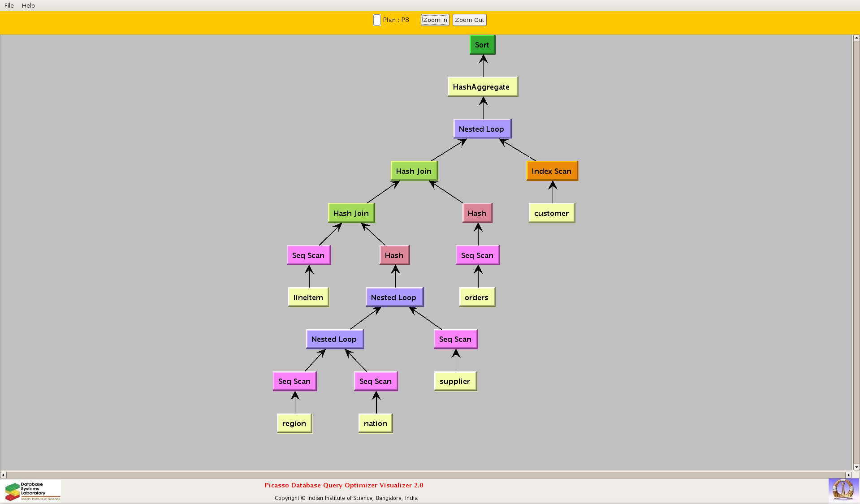The height and width of the screenshot is (504, 860).
Task: Select the green Sort node
Action: [482, 45]
